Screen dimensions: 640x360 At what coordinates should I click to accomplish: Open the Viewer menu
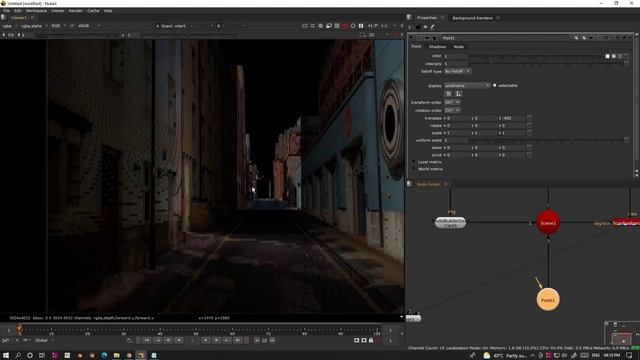click(58, 11)
